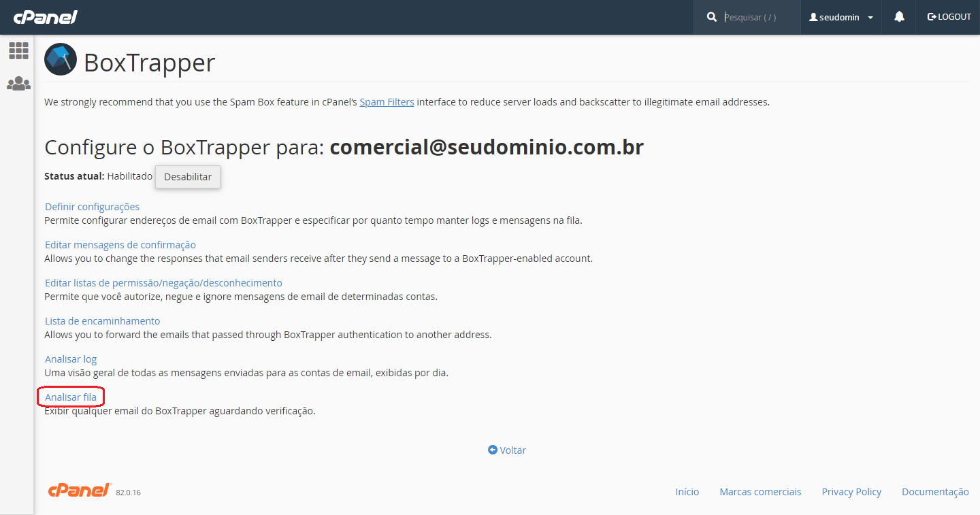980x515 pixels.
Task: Open Editar listas de permissão/negação/desconhecimento
Action: pos(163,283)
